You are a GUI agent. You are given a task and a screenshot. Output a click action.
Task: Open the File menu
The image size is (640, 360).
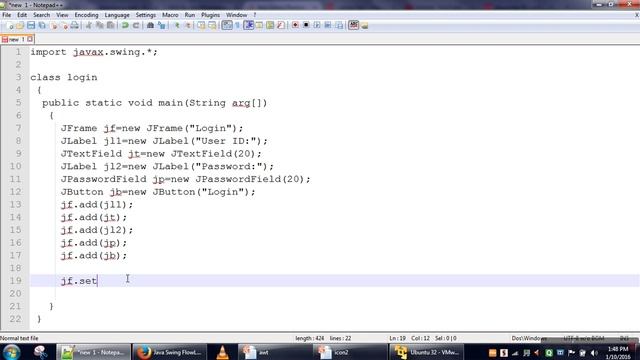pos(7,15)
